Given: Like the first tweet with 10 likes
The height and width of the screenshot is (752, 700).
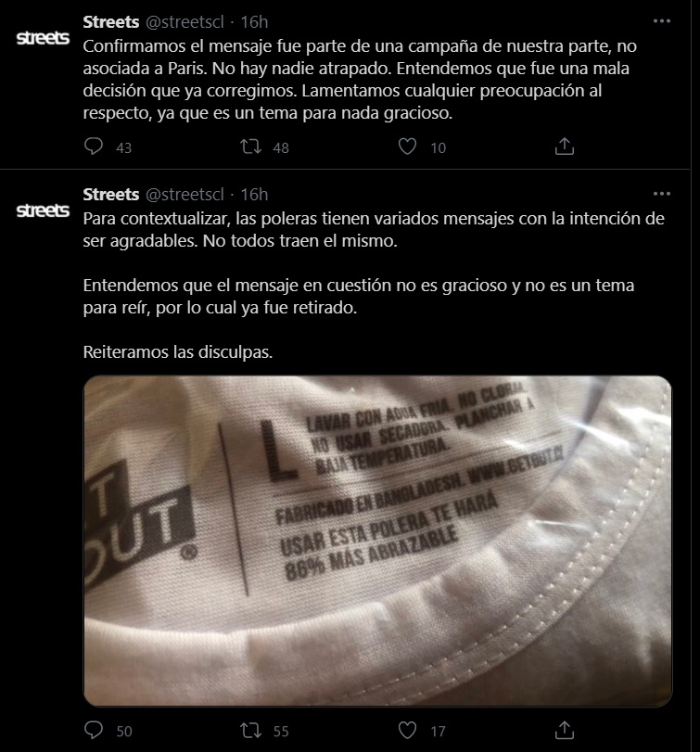Looking at the screenshot, I should (x=408, y=147).
